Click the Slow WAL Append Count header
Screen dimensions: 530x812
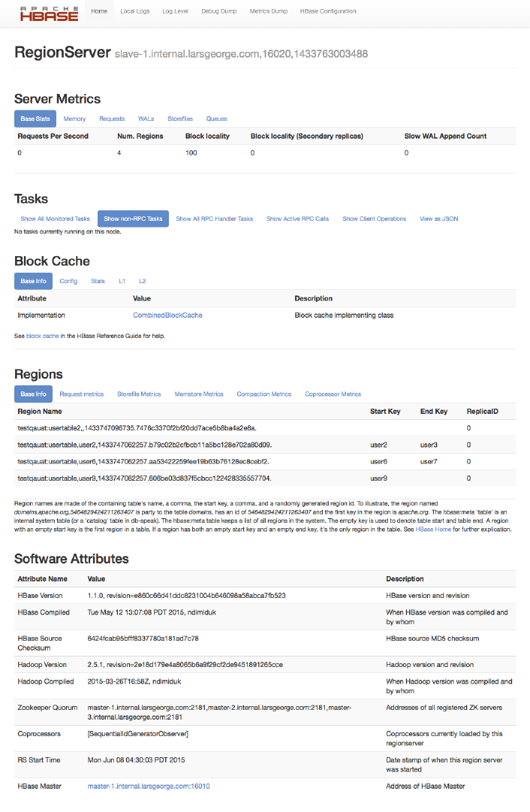(x=445, y=136)
